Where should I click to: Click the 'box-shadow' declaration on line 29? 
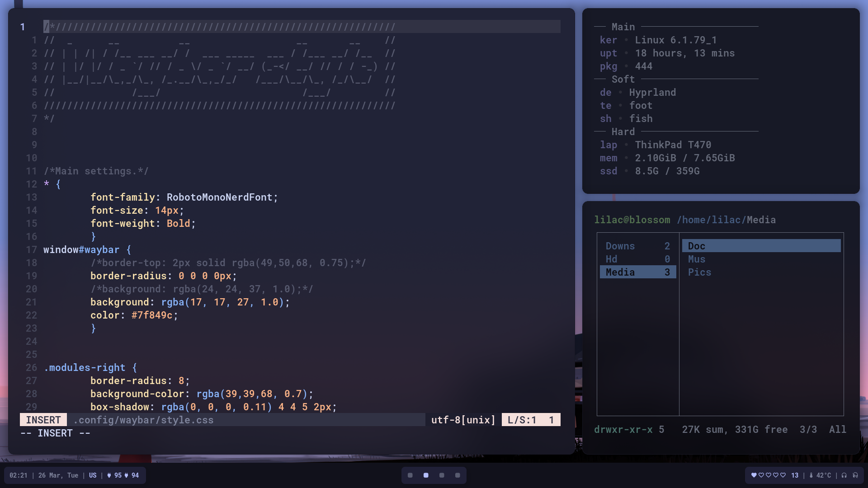213,407
